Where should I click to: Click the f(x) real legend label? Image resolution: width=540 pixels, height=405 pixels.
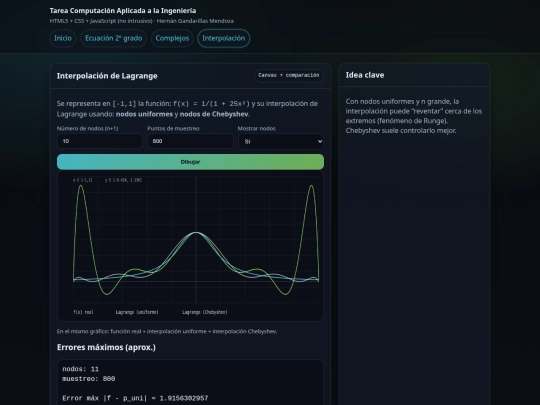point(83,312)
